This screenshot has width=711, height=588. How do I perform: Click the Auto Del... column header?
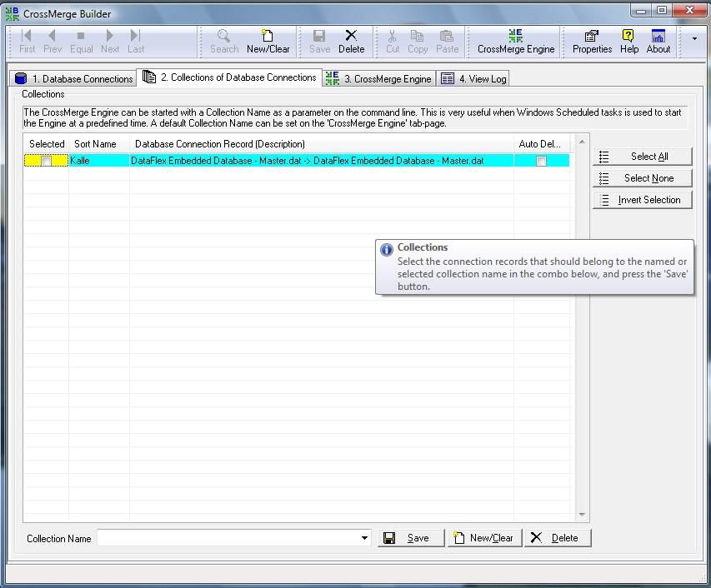coord(542,144)
